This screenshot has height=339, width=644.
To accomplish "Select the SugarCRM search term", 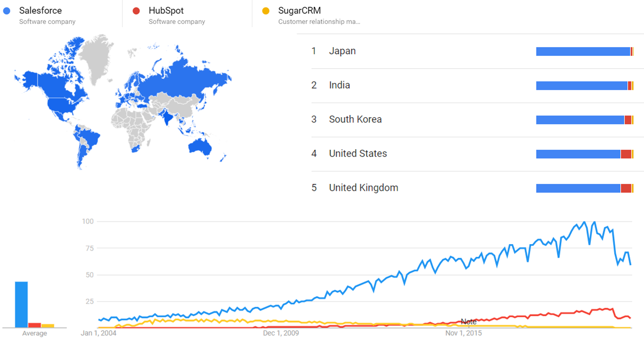I will [x=299, y=11].
